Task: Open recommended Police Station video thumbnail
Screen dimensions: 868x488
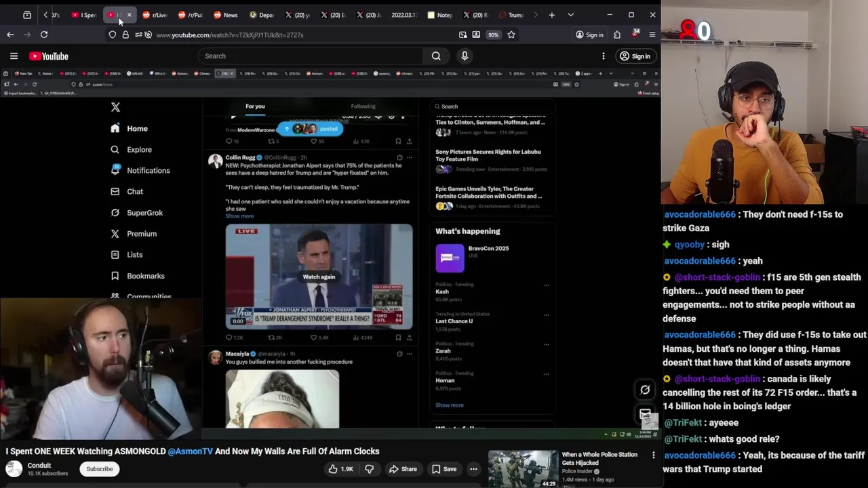Action: [523, 469]
